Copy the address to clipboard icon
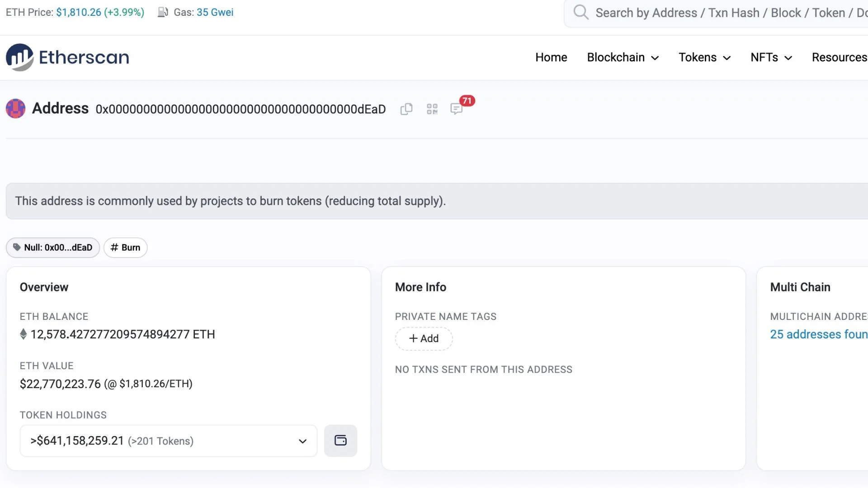Image resolution: width=868 pixels, height=488 pixels. click(x=406, y=109)
